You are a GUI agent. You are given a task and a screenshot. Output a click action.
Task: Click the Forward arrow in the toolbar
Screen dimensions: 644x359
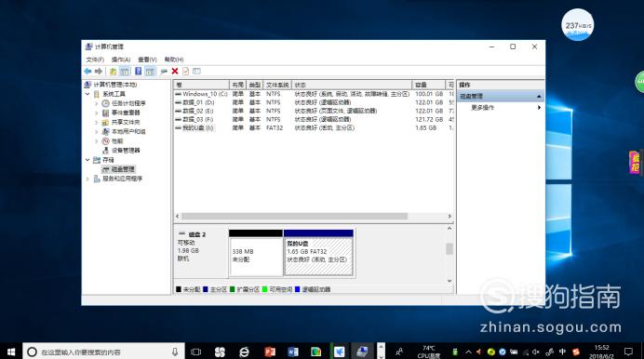click(99, 72)
